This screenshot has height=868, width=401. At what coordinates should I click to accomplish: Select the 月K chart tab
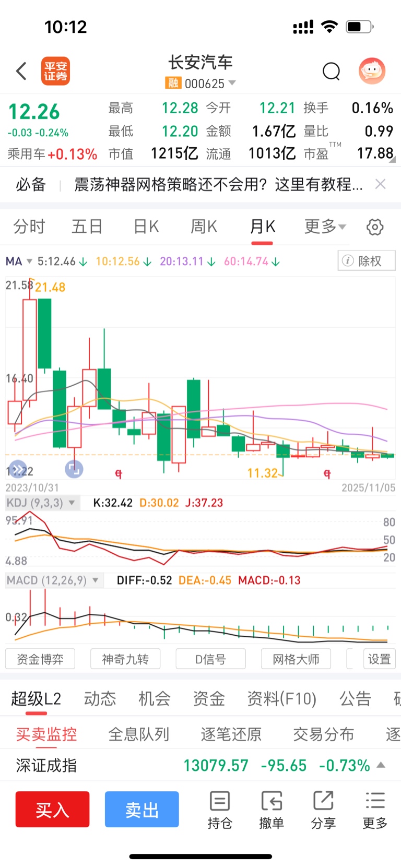click(x=262, y=227)
